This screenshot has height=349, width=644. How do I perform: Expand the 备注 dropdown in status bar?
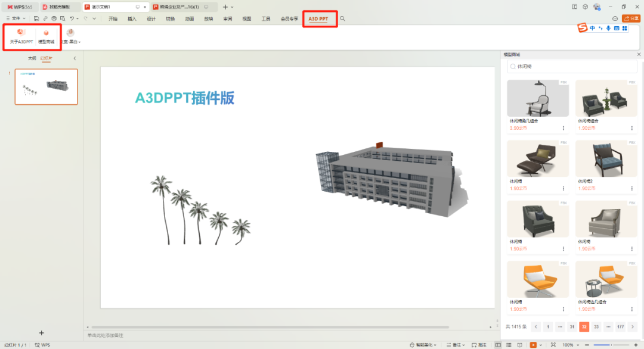462,345
